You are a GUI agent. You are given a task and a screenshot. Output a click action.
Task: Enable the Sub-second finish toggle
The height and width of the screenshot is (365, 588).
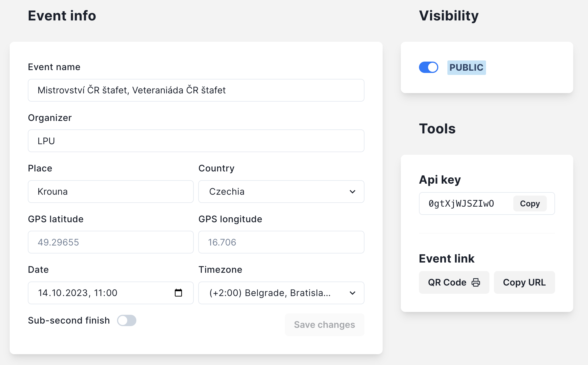pos(127,320)
